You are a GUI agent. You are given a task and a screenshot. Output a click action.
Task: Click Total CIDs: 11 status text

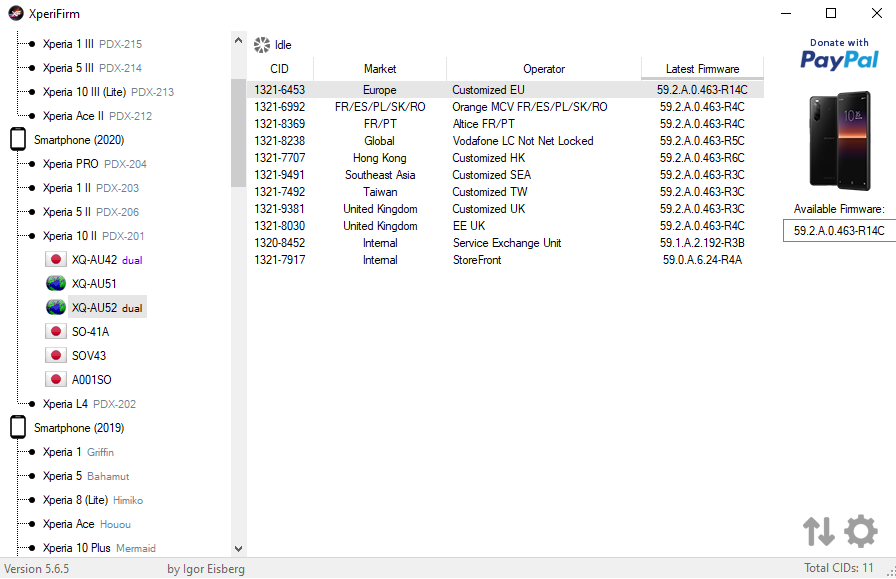click(839, 568)
